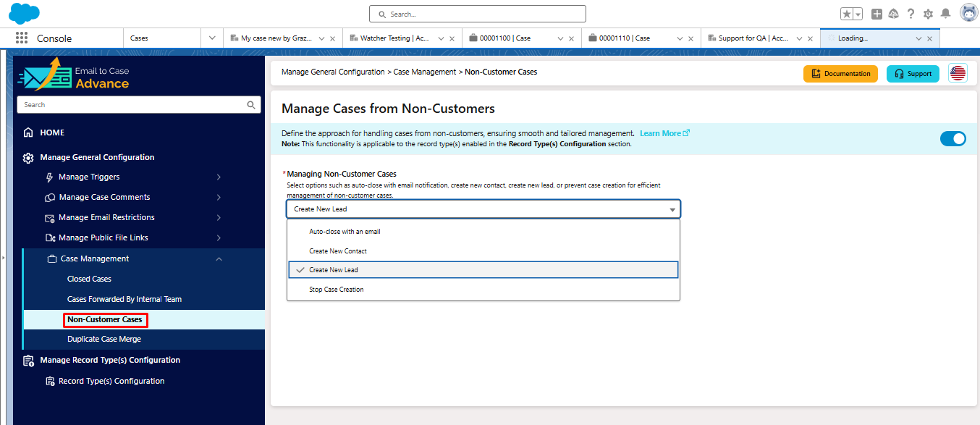Close the My case new by Graz tab
This screenshot has width=980, height=425.
click(332, 38)
